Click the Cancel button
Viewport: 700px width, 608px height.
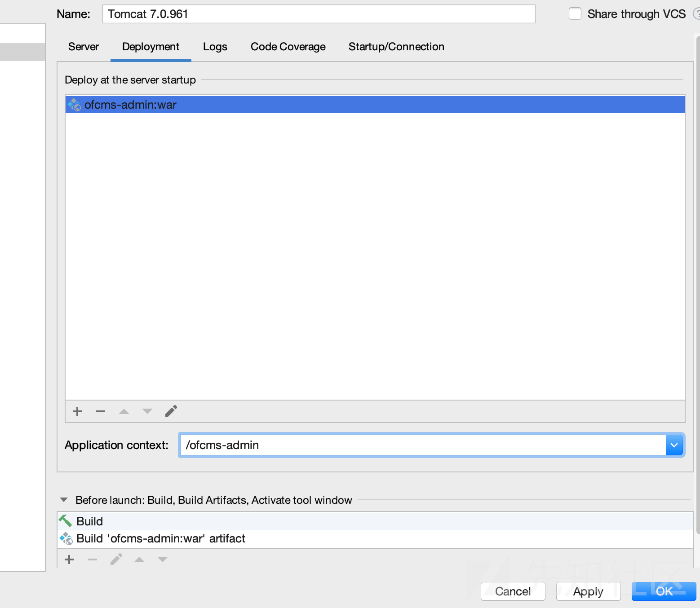click(513, 591)
